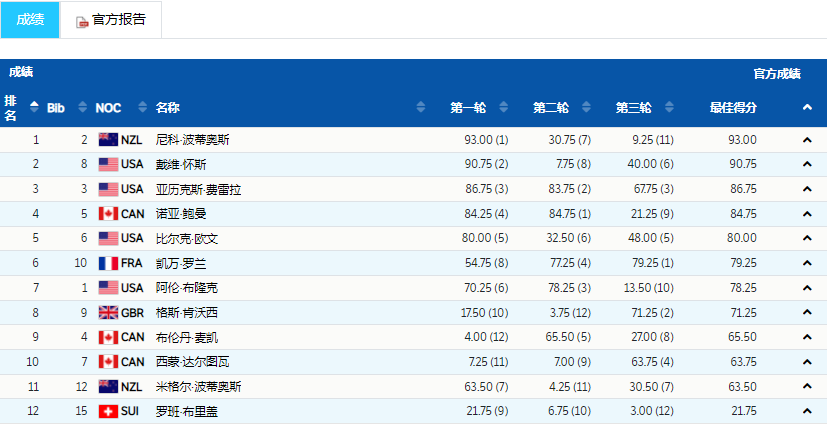Screen dimensions: 827x425
Task: Expand row for 阿伦·布隆克
Action: (x=807, y=287)
